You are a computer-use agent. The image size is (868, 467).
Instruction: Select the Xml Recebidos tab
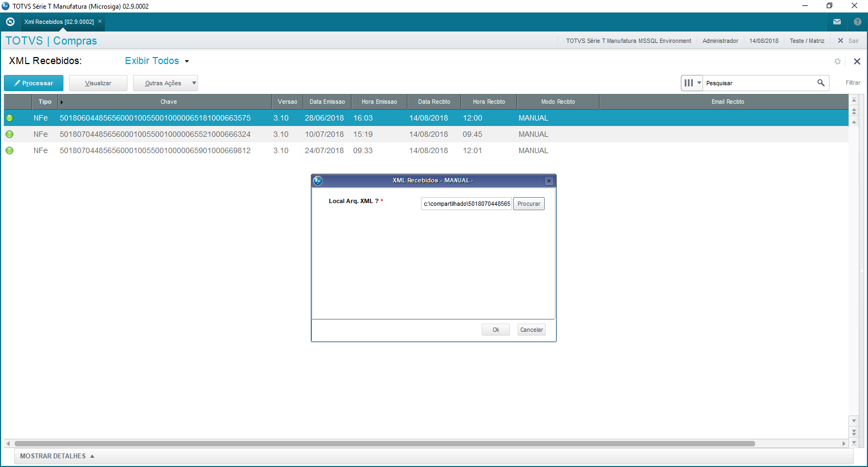pyautogui.click(x=59, y=22)
